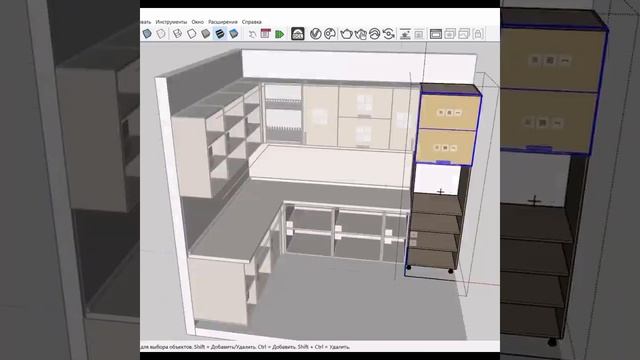Select the wireframe style icon

pos(162,33)
